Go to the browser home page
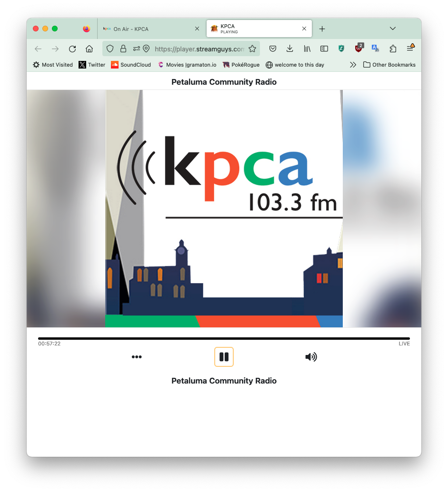The image size is (448, 492). [89, 49]
